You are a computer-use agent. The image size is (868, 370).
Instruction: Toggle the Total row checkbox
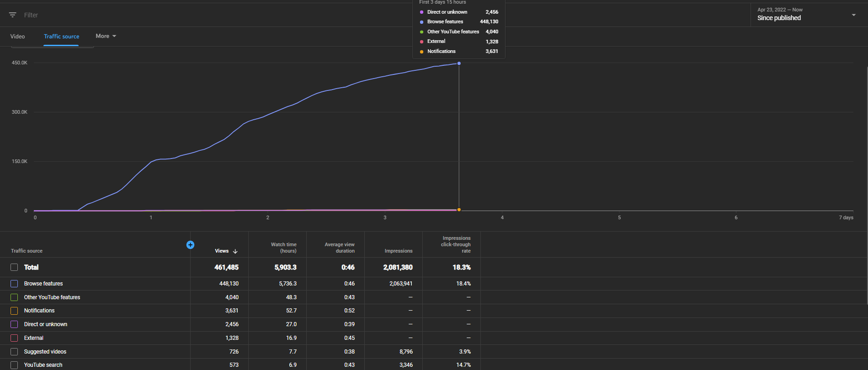(x=14, y=267)
